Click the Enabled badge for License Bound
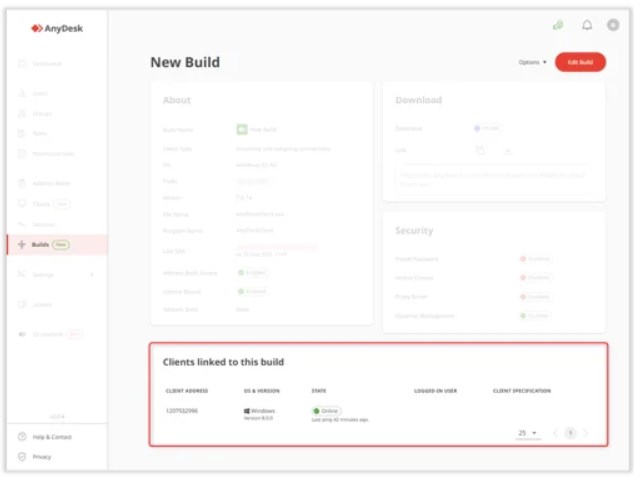 [x=253, y=291]
